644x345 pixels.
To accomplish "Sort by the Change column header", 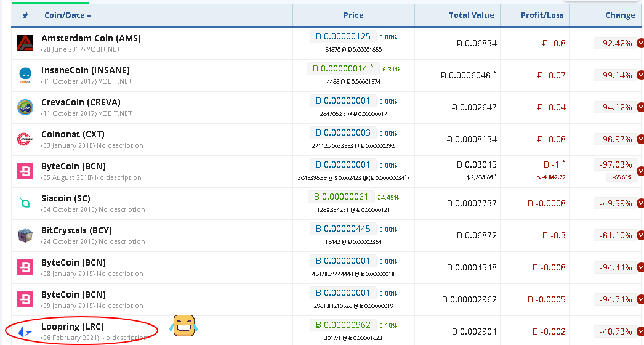I will coord(620,15).
